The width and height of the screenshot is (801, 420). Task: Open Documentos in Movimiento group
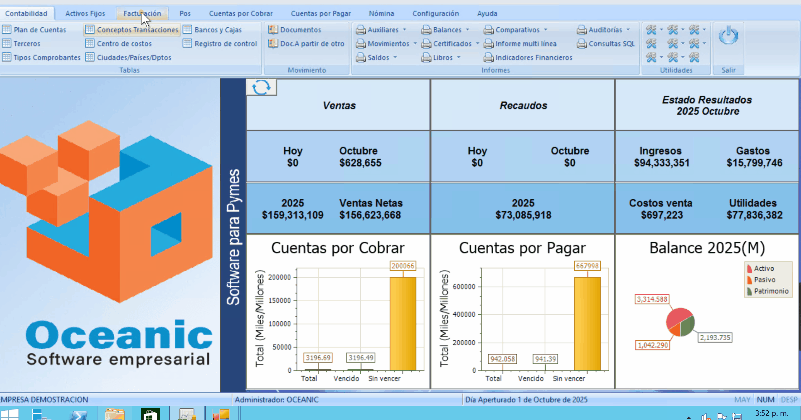pos(293,30)
